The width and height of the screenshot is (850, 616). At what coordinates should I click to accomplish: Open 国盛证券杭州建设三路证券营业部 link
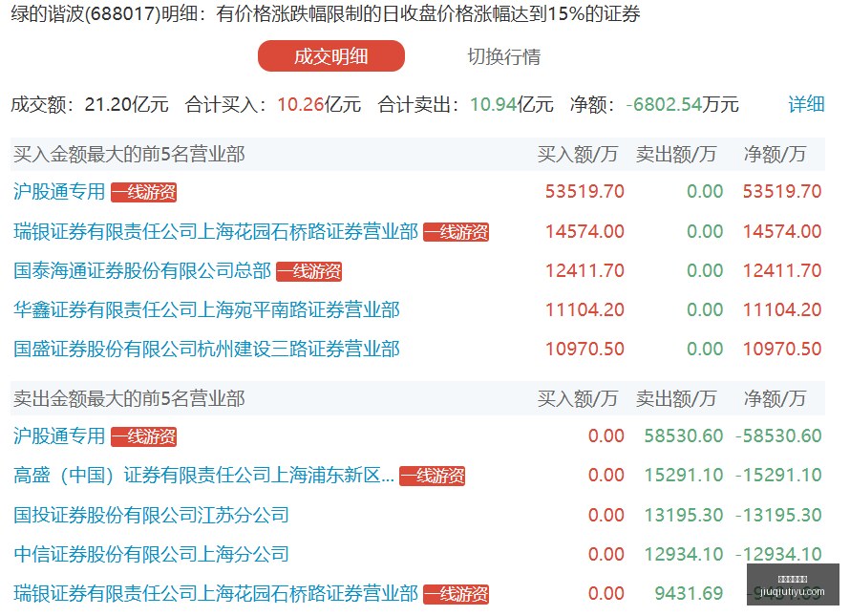point(206,349)
